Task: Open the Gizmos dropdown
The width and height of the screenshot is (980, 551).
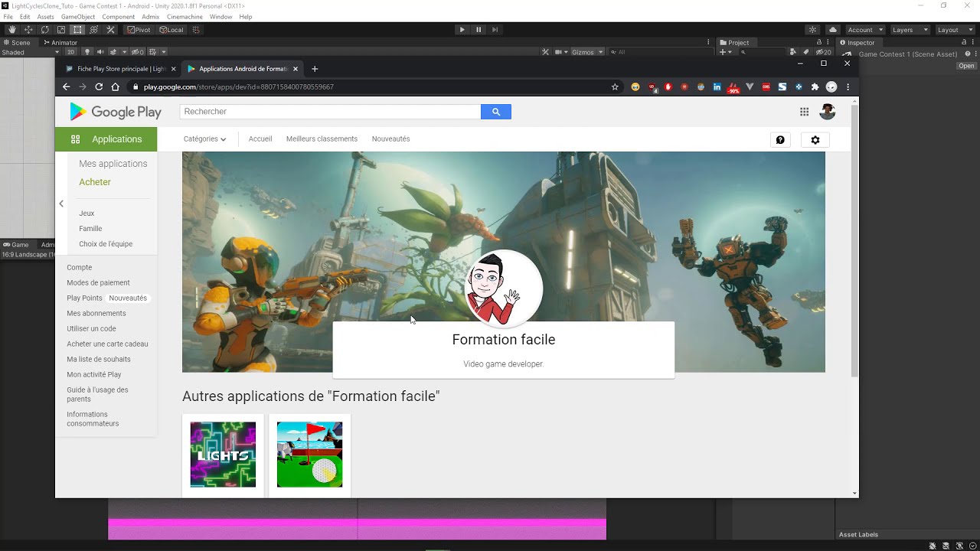Action: [x=586, y=52]
